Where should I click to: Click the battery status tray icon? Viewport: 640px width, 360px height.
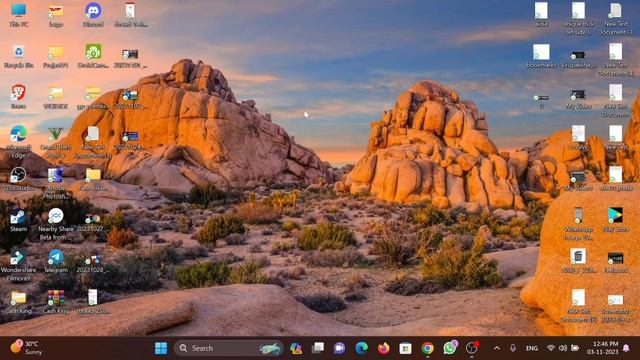[575, 348]
